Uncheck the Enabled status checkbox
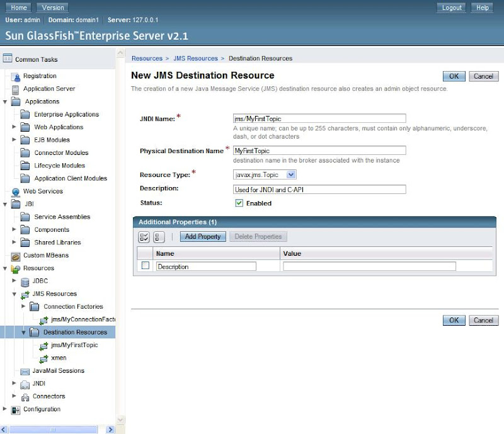This screenshot has height=434, width=504. point(239,203)
